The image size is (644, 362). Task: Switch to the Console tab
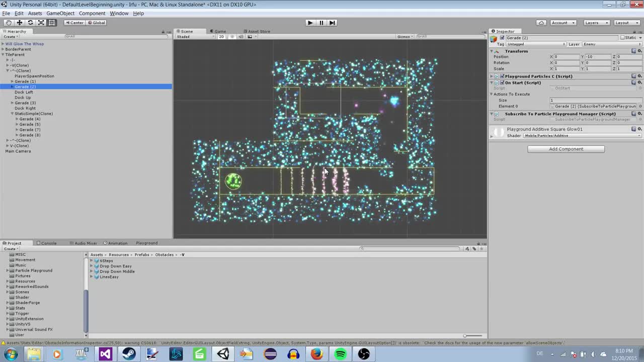46,243
